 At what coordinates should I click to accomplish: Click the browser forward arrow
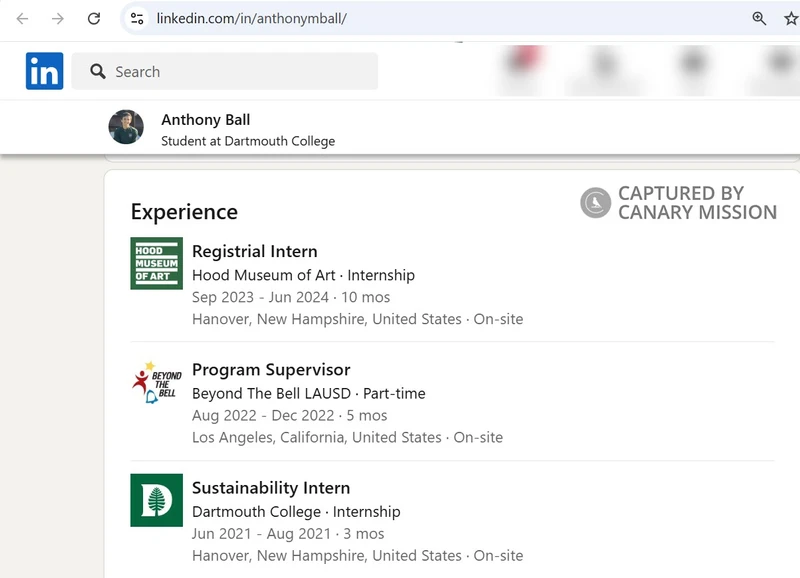pyautogui.click(x=58, y=19)
